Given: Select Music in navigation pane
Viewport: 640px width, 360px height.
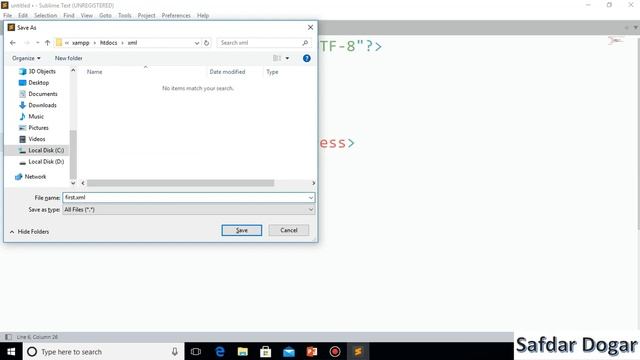Looking at the screenshot, I should (31, 117).
